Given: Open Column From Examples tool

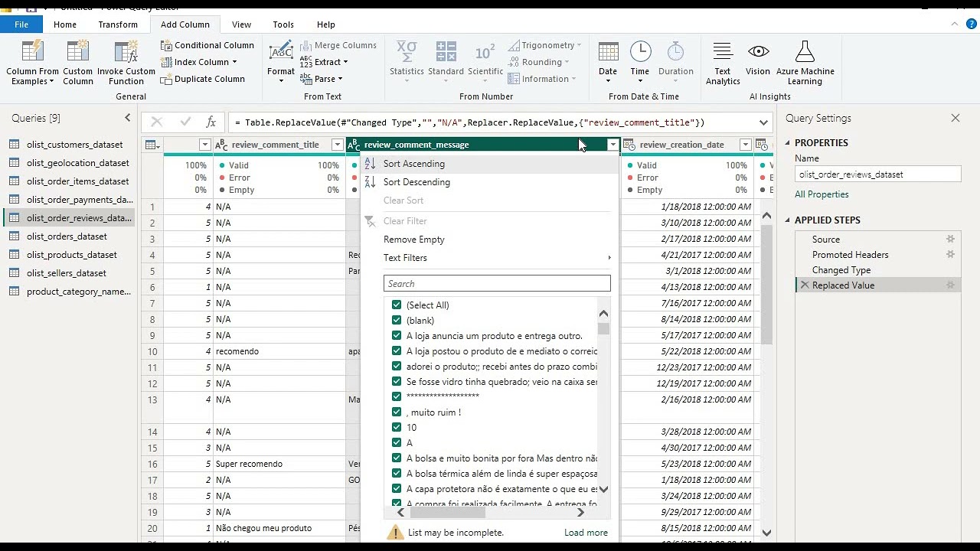Looking at the screenshot, I should [32, 63].
